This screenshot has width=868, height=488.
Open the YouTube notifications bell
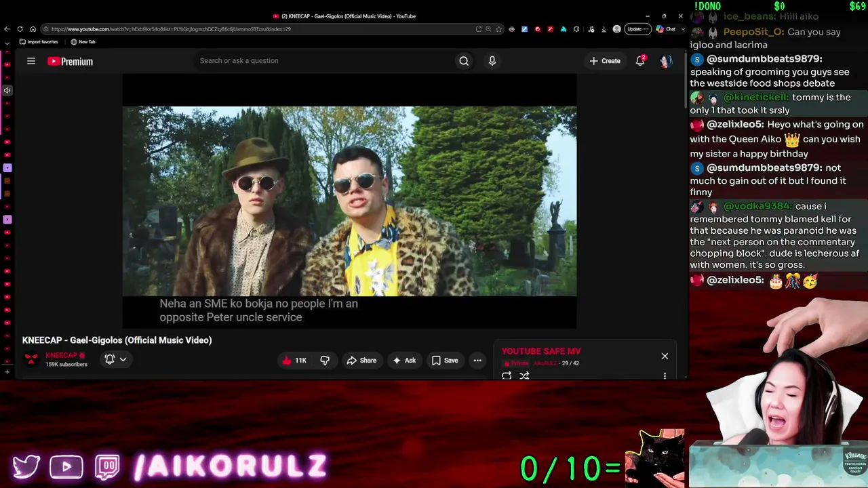pyautogui.click(x=640, y=61)
